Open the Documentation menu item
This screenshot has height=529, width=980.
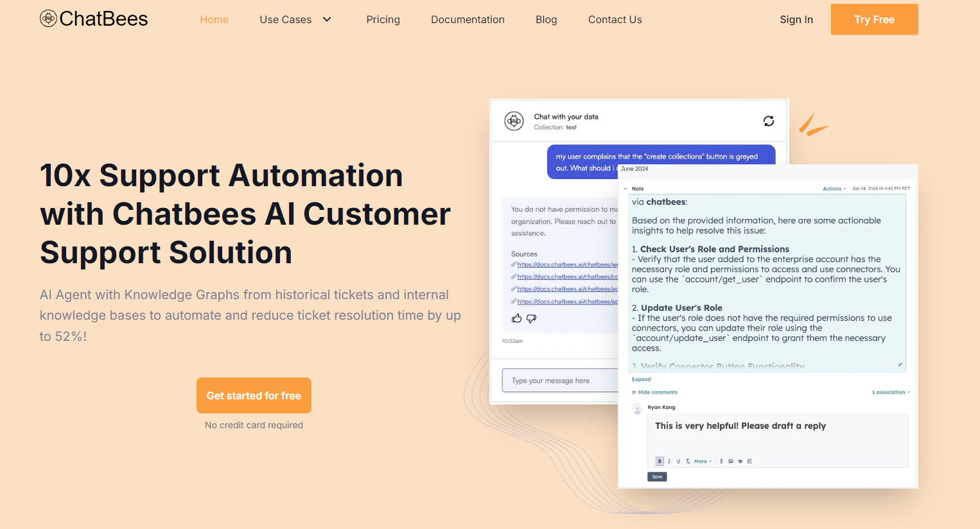[x=468, y=20]
